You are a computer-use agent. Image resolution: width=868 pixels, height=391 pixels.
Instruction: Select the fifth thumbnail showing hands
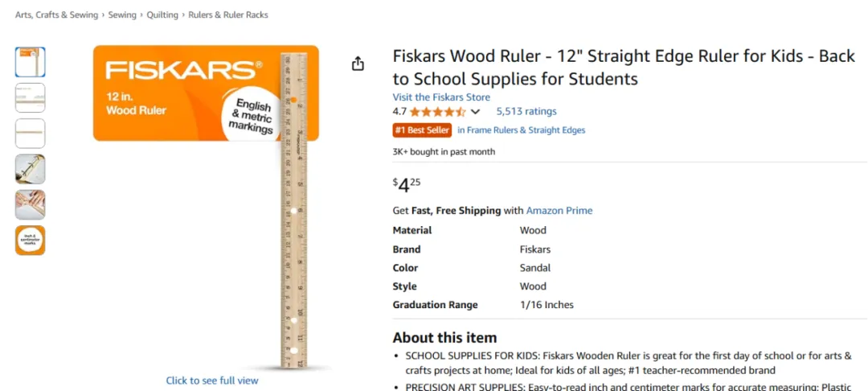tap(31, 204)
